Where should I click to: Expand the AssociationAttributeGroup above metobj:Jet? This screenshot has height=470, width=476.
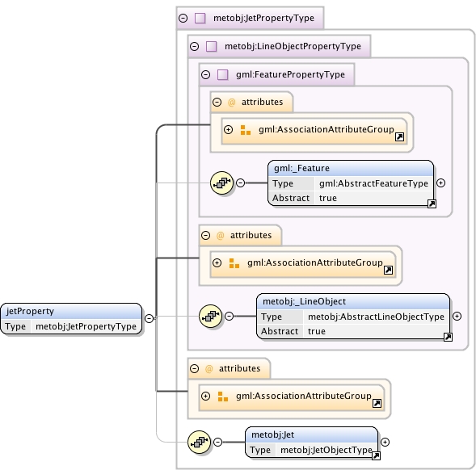pyautogui.click(x=205, y=397)
